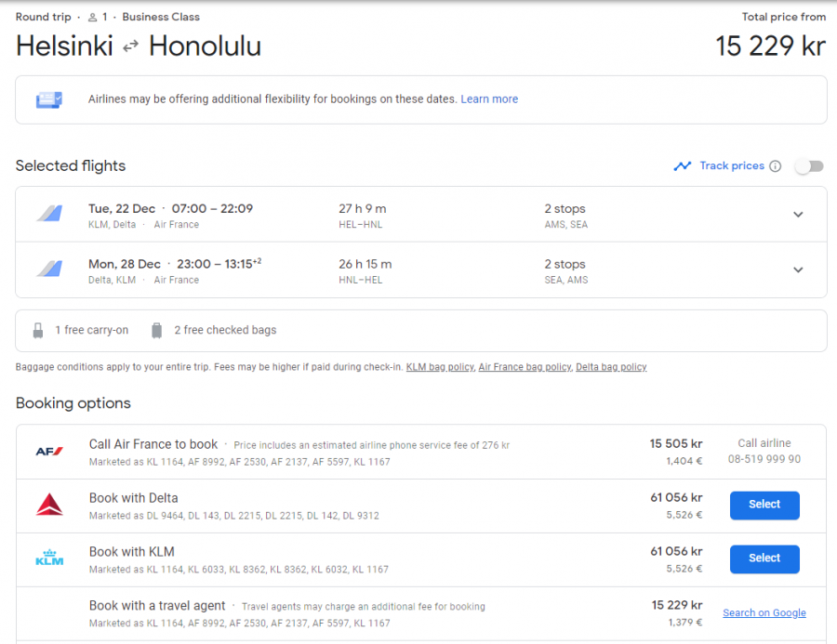
Task: Click the Track prices info icon
Action: coord(775,166)
